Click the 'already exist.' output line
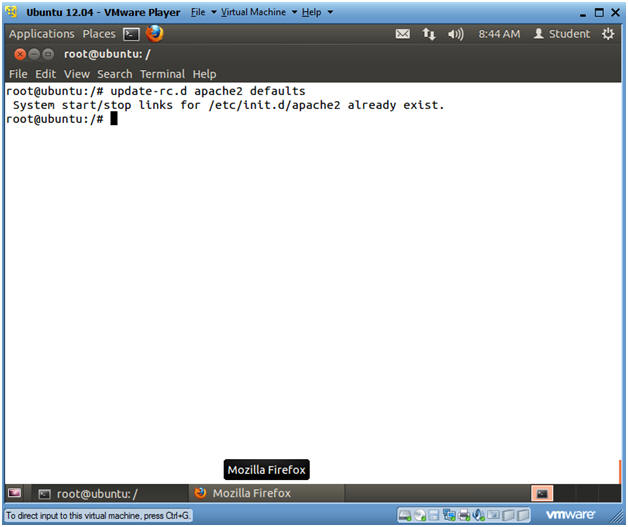628x527 pixels. click(x=396, y=105)
